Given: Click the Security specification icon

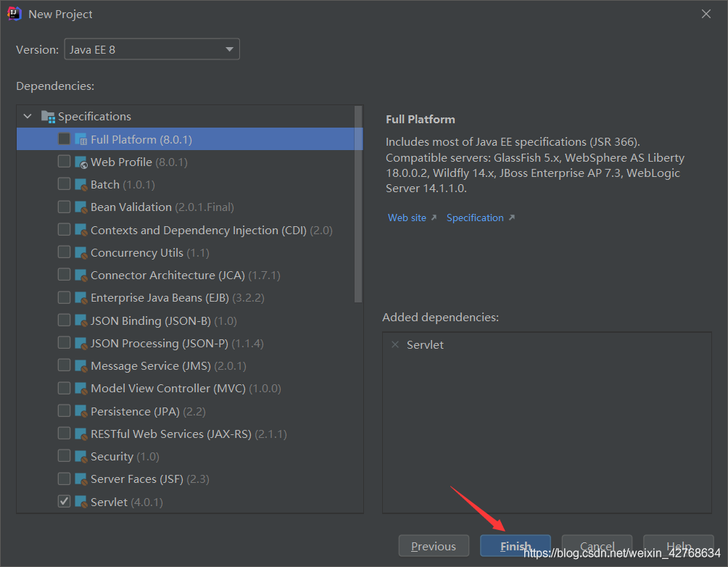Looking at the screenshot, I should click(80, 456).
